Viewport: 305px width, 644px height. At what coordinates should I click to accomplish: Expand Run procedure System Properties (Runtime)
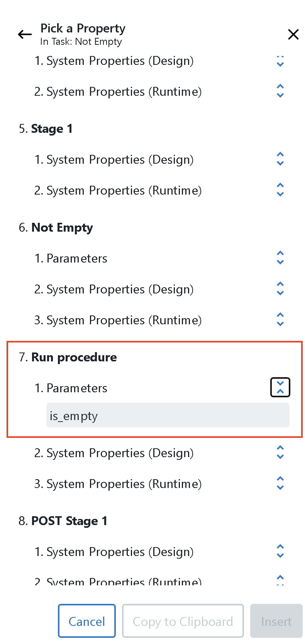(280, 483)
